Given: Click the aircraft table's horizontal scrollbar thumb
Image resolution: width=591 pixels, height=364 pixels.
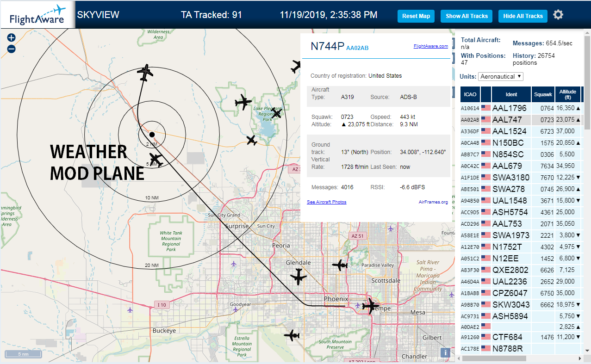Looking at the screenshot, I should 494,358.
